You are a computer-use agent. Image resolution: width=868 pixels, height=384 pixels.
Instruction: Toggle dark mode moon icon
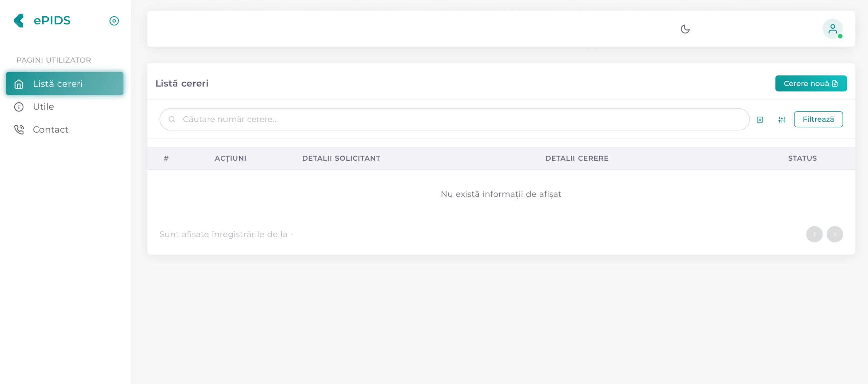click(x=685, y=29)
